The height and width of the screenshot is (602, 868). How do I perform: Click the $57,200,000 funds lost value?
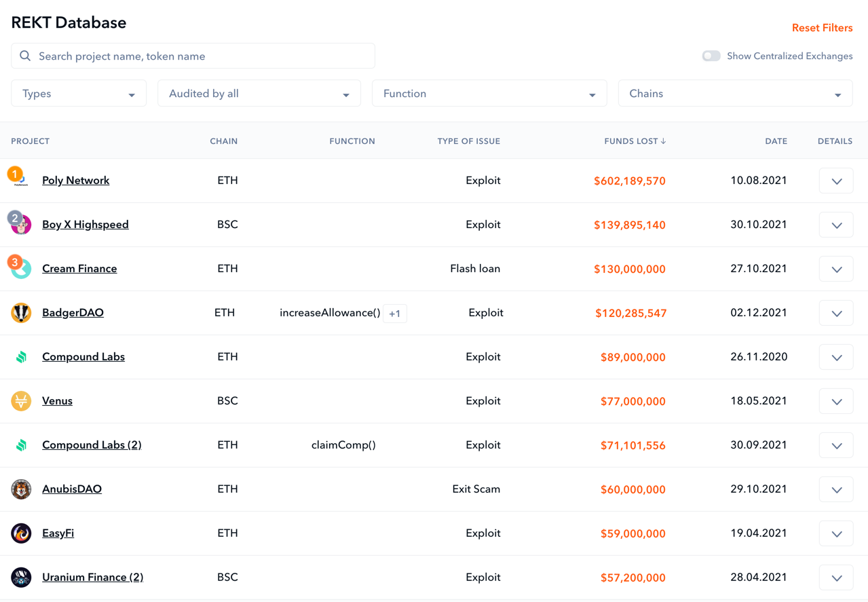633,578
